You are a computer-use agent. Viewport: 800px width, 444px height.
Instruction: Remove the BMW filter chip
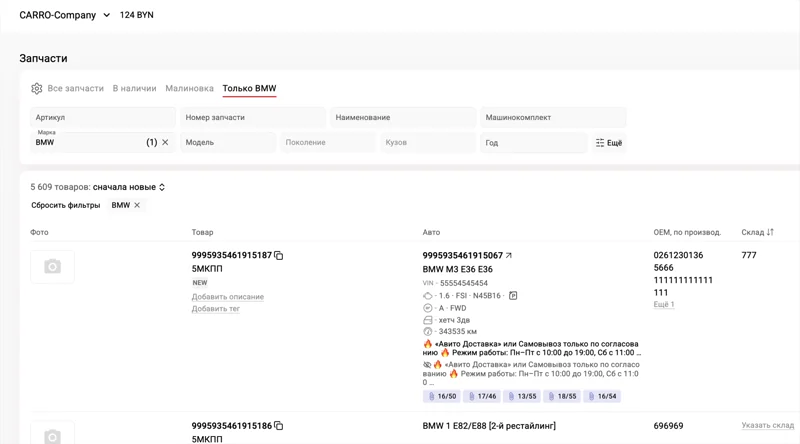(138, 205)
